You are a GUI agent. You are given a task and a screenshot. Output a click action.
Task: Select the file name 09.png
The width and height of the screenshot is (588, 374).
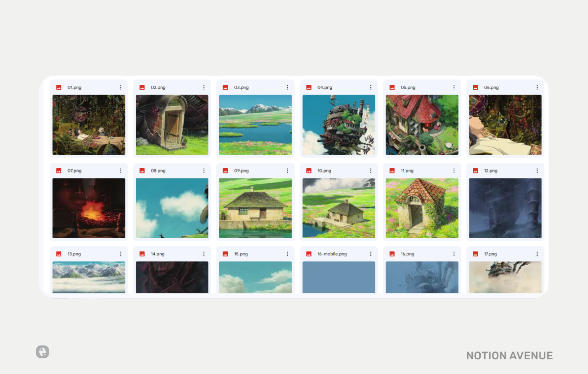pyautogui.click(x=241, y=171)
